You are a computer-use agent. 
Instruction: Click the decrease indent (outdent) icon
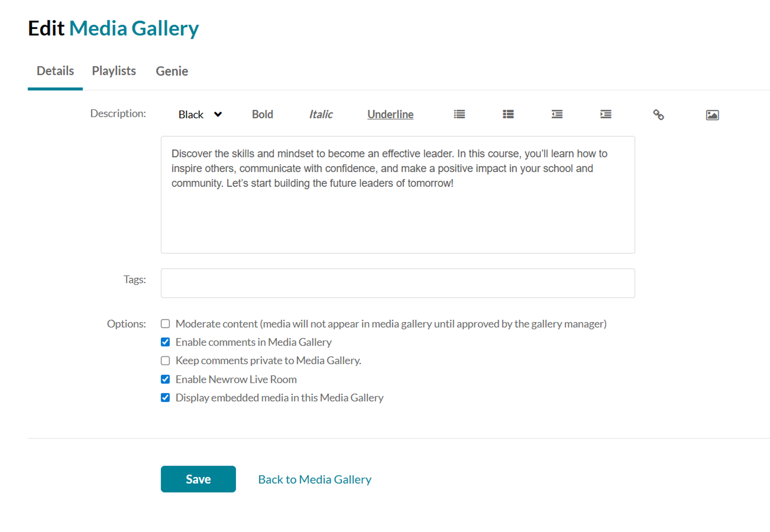click(557, 114)
